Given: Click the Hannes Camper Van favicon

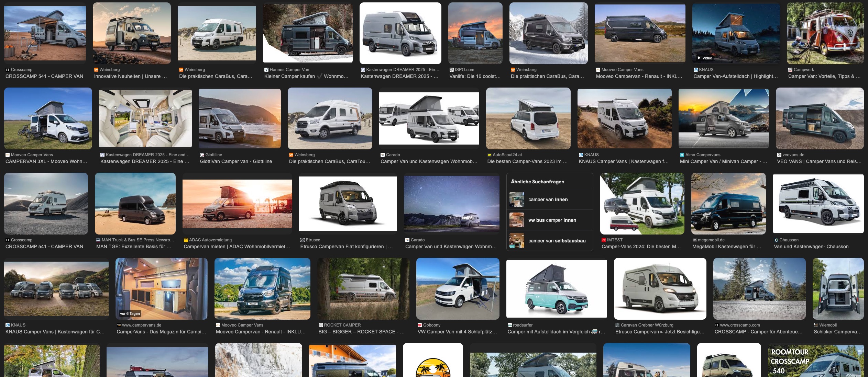Looking at the screenshot, I should click(x=266, y=70).
